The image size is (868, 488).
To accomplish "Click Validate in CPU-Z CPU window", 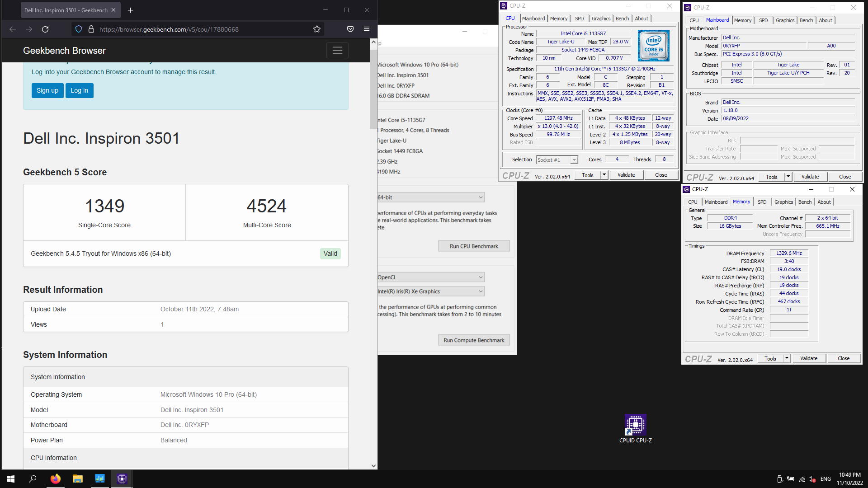I will coord(626,175).
